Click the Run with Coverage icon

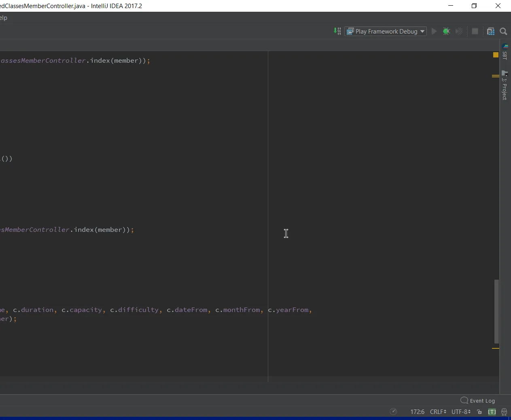pyautogui.click(x=459, y=31)
